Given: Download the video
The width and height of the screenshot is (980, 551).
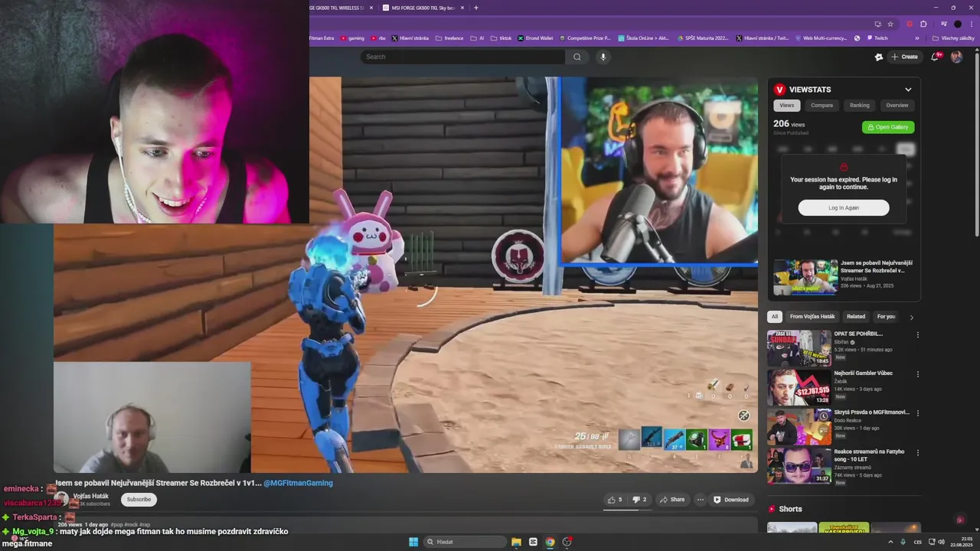Looking at the screenshot, I should [x=731, y=500].
